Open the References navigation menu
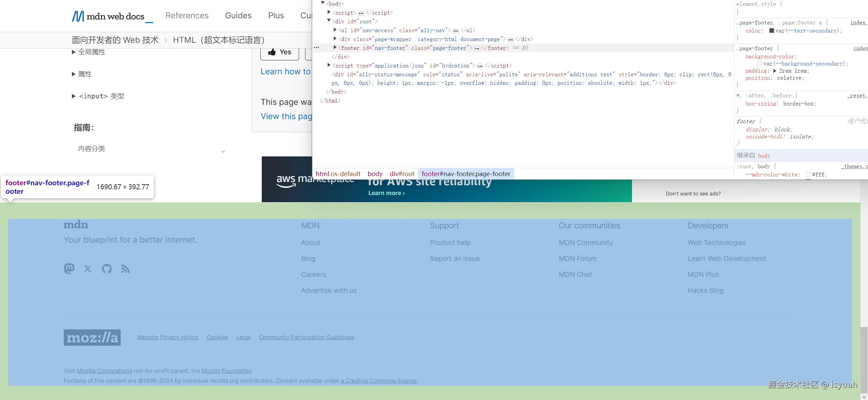Screen dimensions: 868x400 point(187,16)
